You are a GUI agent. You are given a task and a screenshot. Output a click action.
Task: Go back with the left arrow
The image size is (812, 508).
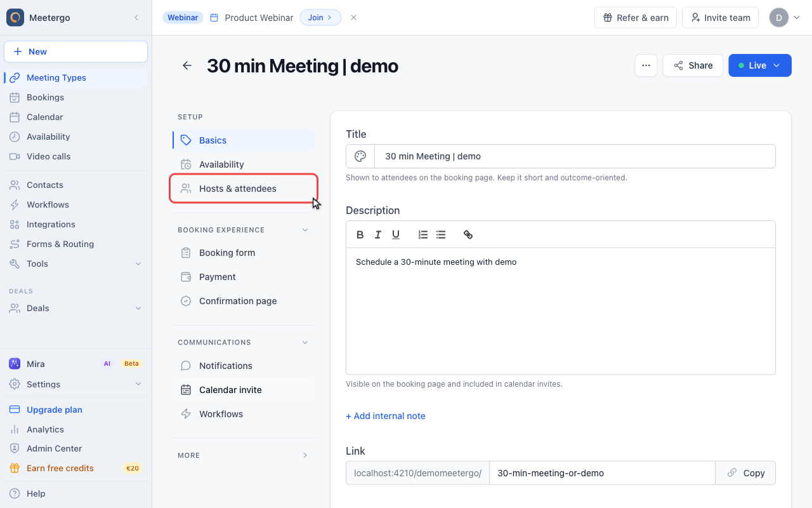187,65
